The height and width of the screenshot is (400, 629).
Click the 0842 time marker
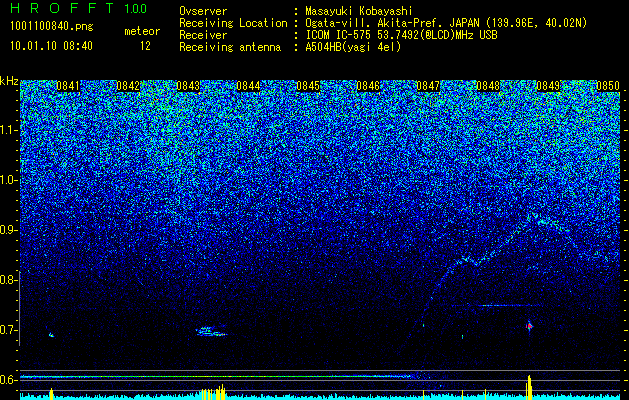(x=128, y=86)
